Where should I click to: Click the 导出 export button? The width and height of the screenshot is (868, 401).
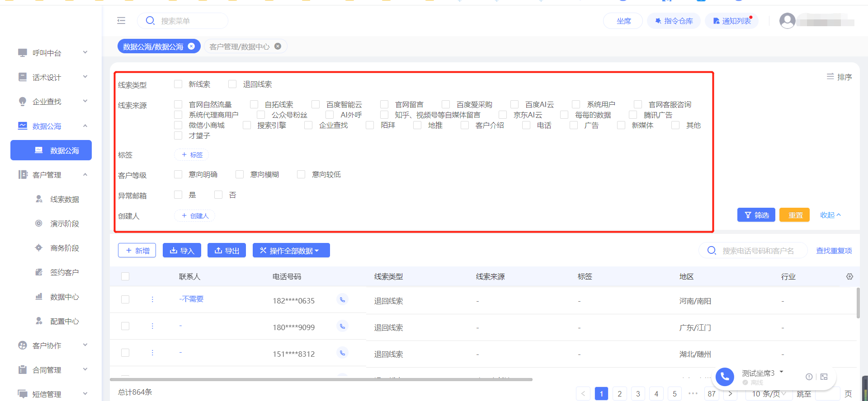coord(226,250)
